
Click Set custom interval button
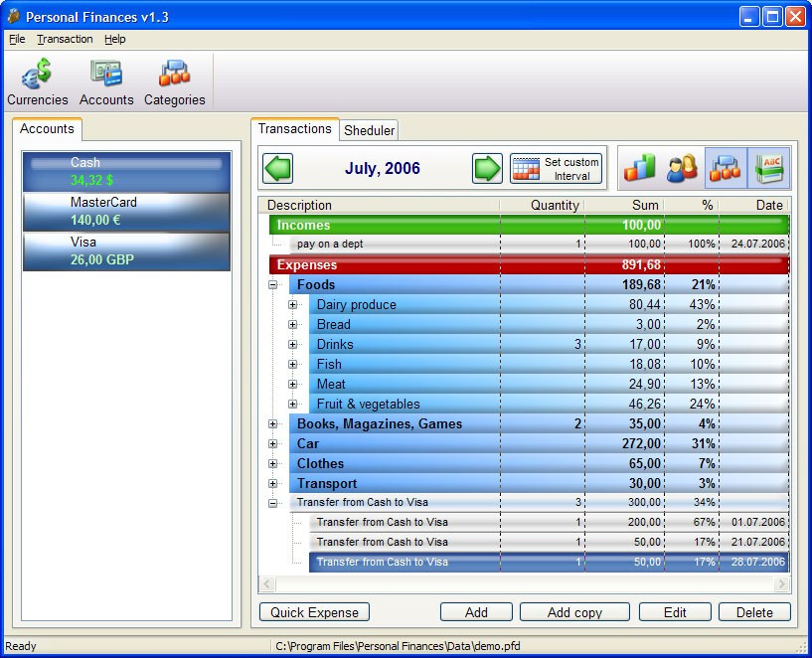(556, 168)
